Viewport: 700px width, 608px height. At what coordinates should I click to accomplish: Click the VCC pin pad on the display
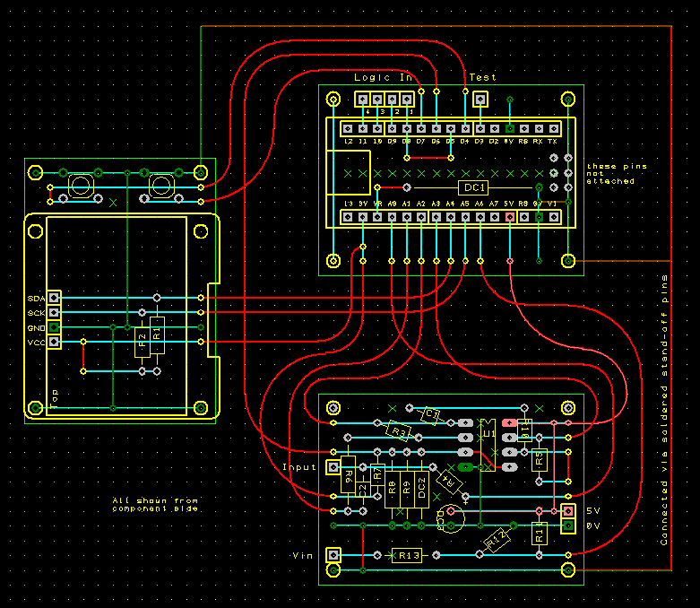tap(54, 342)
